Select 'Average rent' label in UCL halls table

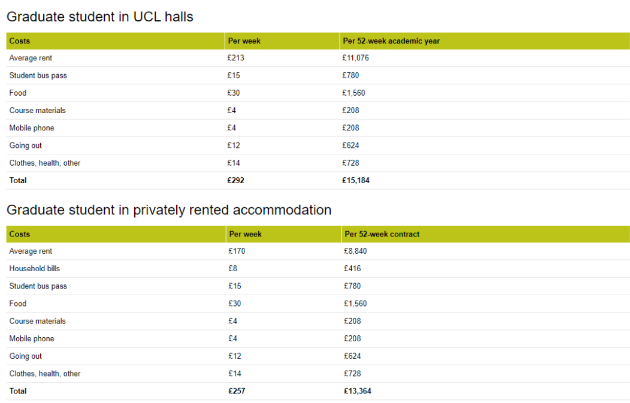pyautogui.click(x=31, y=58)
